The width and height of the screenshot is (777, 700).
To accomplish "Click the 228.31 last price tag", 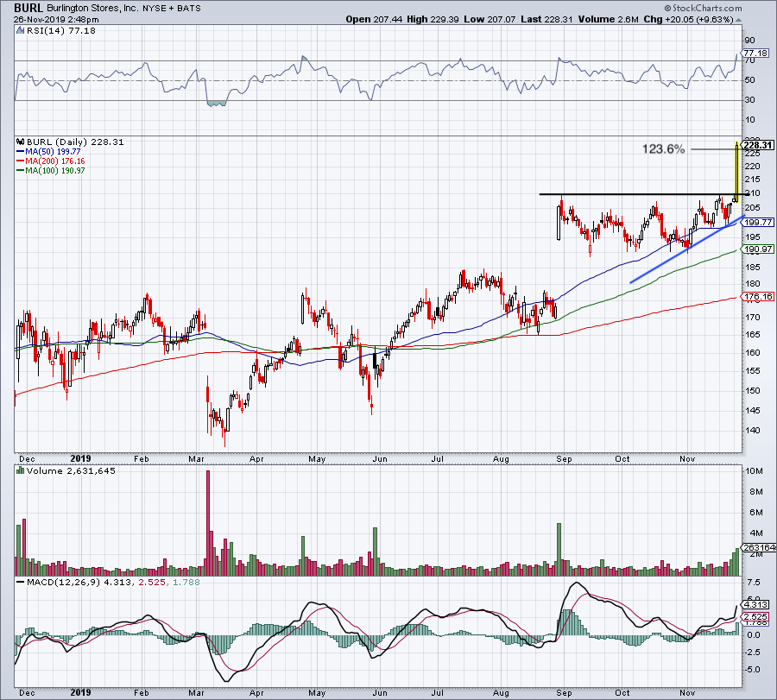I will tap(758, 145).
